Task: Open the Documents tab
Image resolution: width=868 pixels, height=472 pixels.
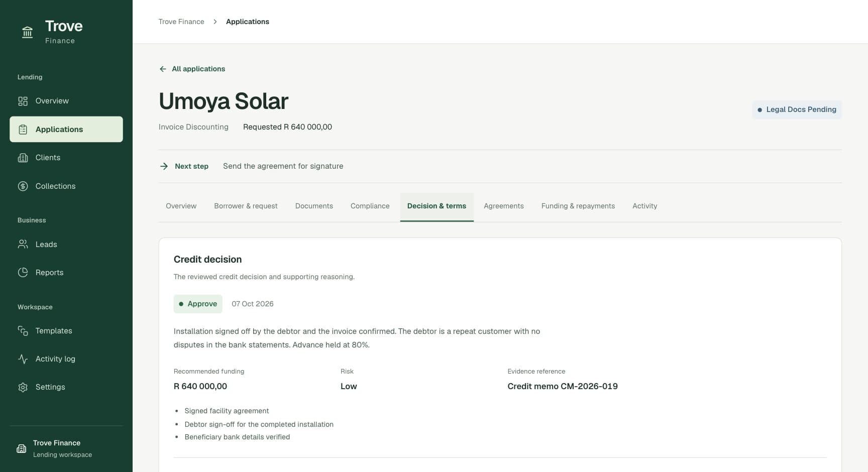Action: [x=314, y=206]
